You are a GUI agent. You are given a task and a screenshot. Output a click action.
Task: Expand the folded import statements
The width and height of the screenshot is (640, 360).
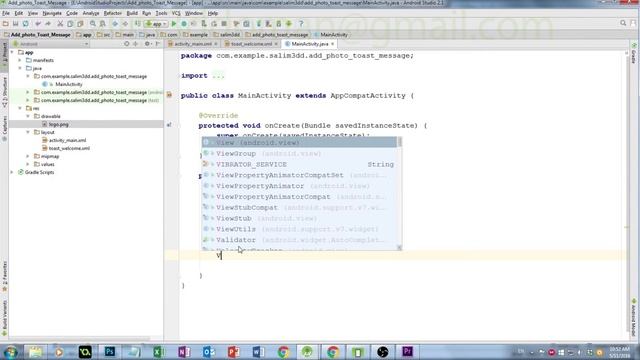coord(218,76)
